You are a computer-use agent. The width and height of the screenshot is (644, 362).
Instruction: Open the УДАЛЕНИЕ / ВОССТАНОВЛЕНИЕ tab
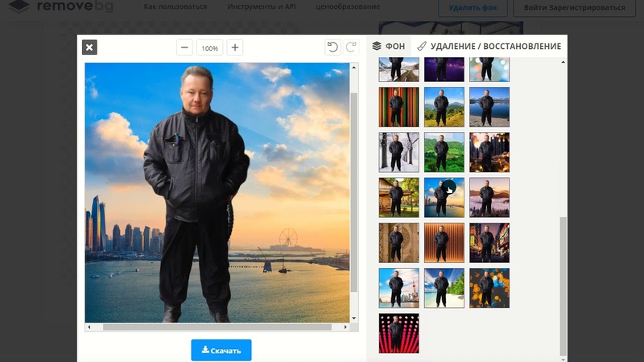(x=489, y=46)
